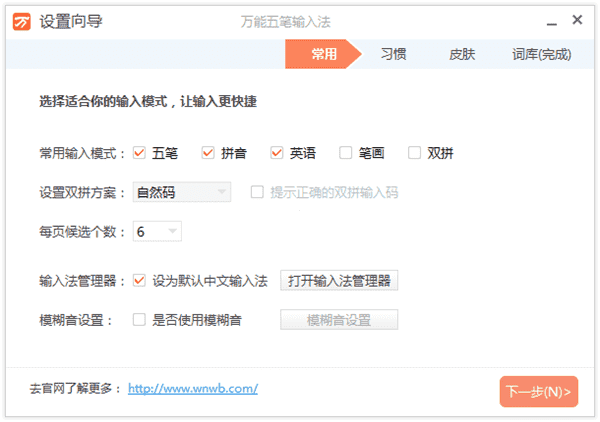Click the 万能五笔输入法 title text

[285, 22]
